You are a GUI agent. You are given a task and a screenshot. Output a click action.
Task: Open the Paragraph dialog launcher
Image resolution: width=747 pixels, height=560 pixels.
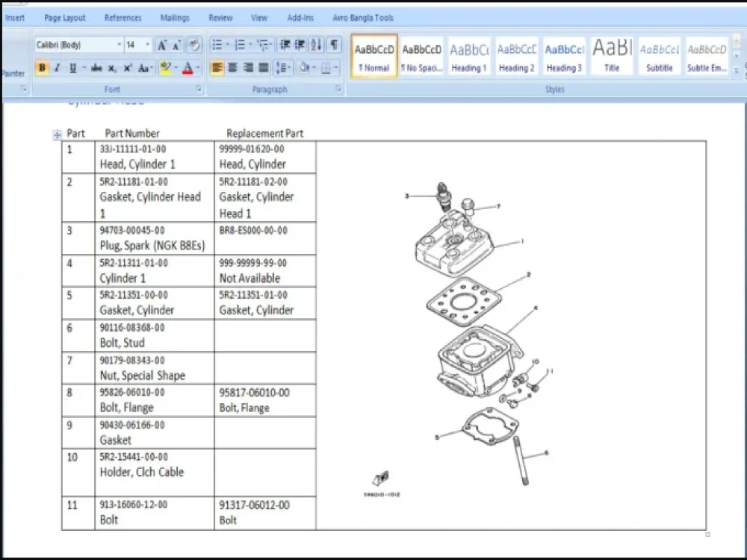tap(338, 89)
